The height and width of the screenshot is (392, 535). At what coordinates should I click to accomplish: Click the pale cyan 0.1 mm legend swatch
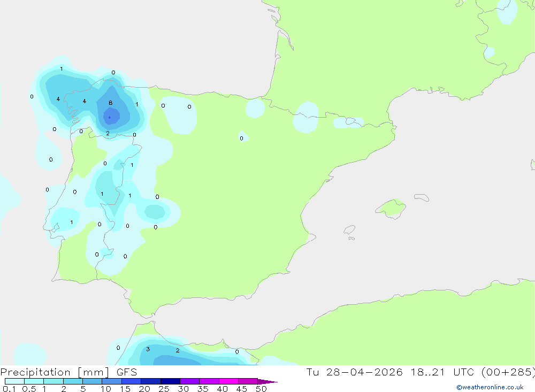[x=14, y=381]
